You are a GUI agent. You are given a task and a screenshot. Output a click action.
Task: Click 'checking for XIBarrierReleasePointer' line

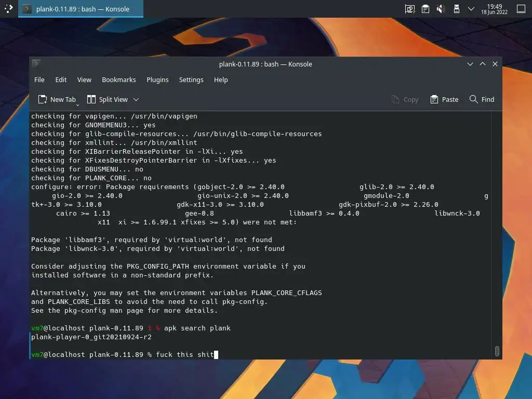tap(137, 151)
